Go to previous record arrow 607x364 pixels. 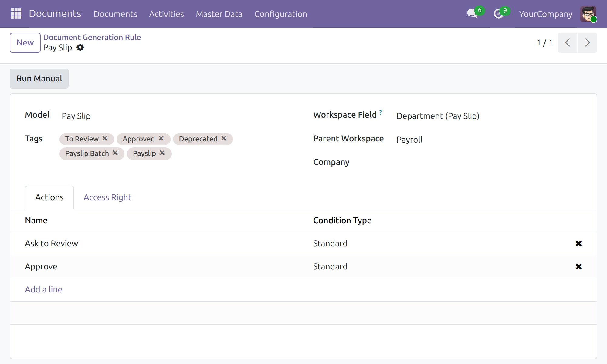coord(568,43)
